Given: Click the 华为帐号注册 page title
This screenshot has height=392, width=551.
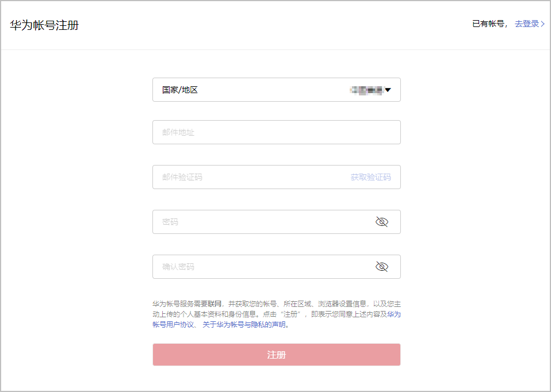Looking at the screenshot, I should (44, 25).
